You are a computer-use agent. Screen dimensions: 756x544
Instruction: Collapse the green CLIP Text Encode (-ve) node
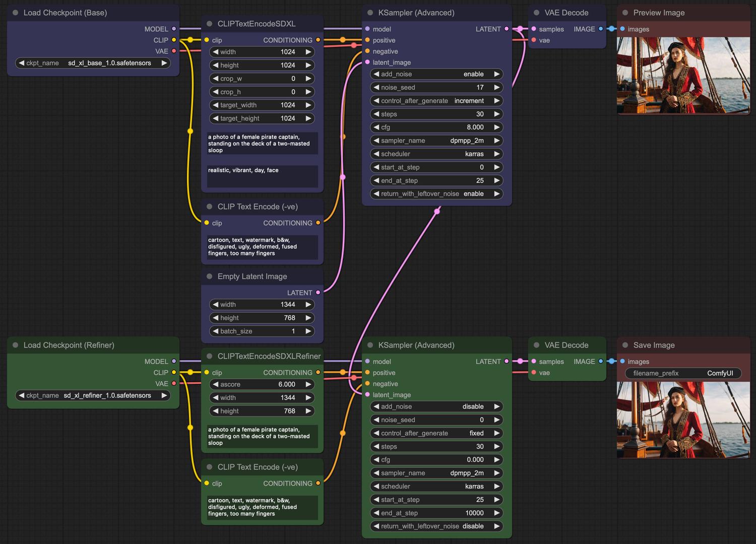(209, 467)
